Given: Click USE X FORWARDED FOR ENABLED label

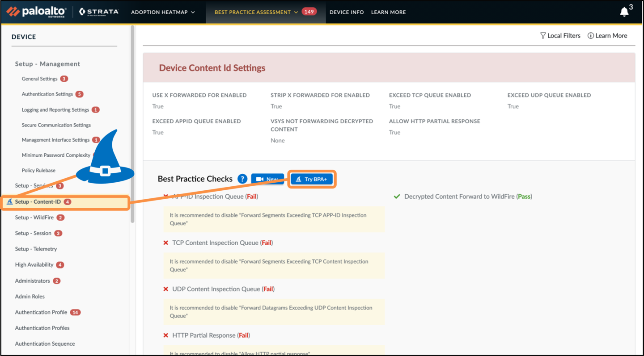Looking at the screenshot, I should coord(199,95).
